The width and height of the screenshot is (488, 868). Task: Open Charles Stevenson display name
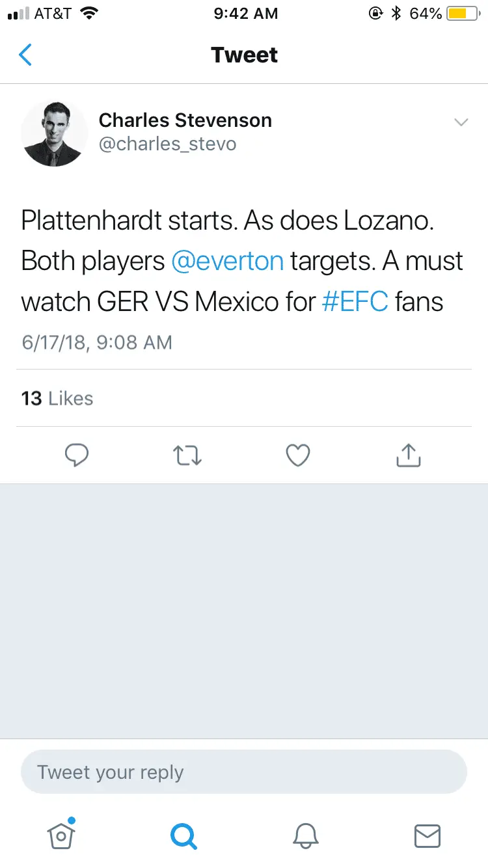click(185, 120)
